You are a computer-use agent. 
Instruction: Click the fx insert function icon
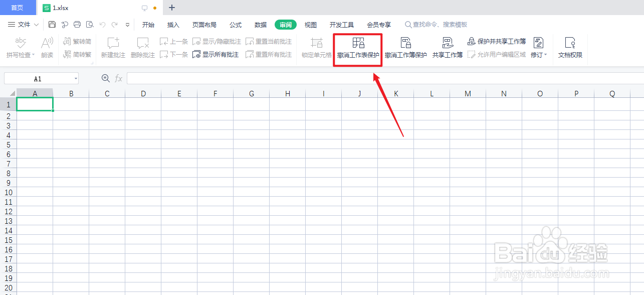point(119,78)
